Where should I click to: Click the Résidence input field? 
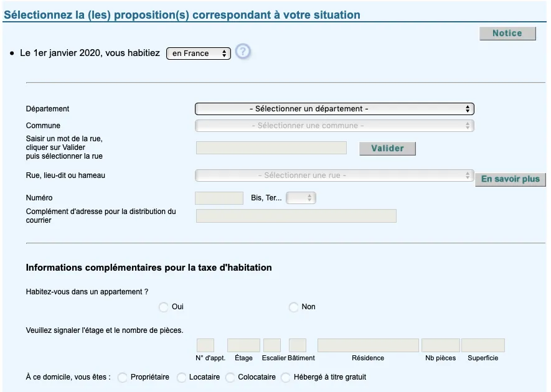coord(368,345)
